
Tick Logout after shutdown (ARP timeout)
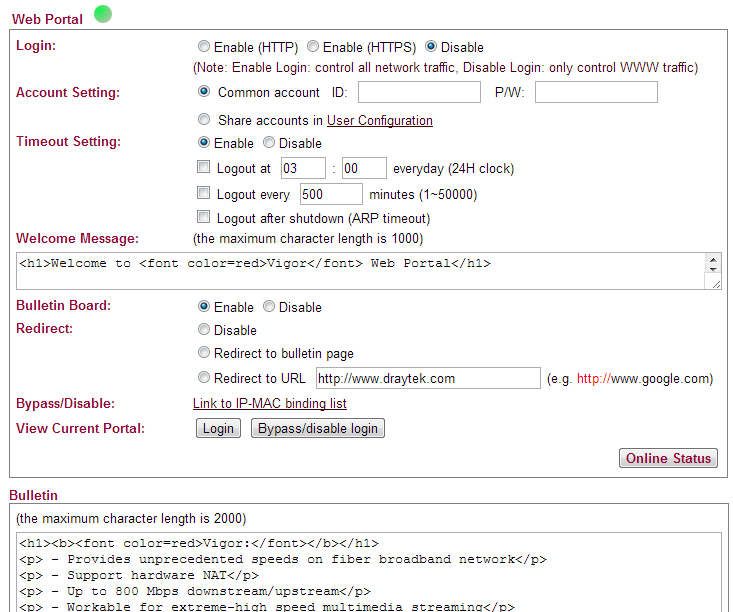pos(203,216)
